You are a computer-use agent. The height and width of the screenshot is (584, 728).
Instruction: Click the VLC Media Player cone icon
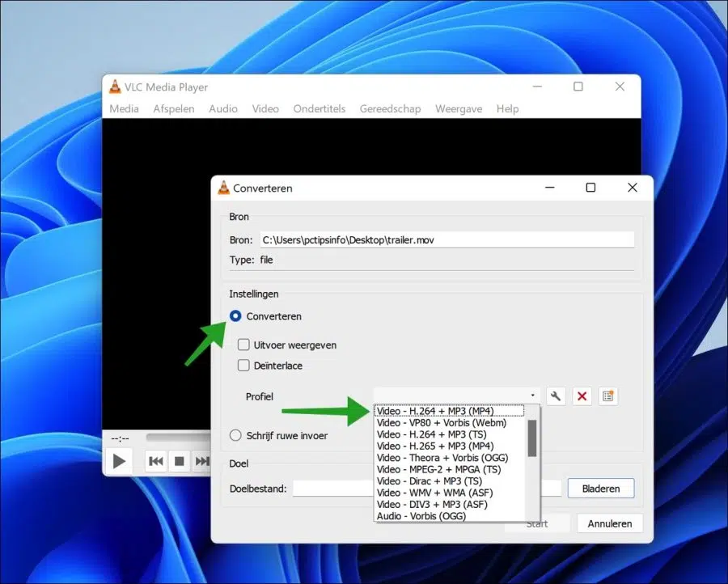[115, 87]
